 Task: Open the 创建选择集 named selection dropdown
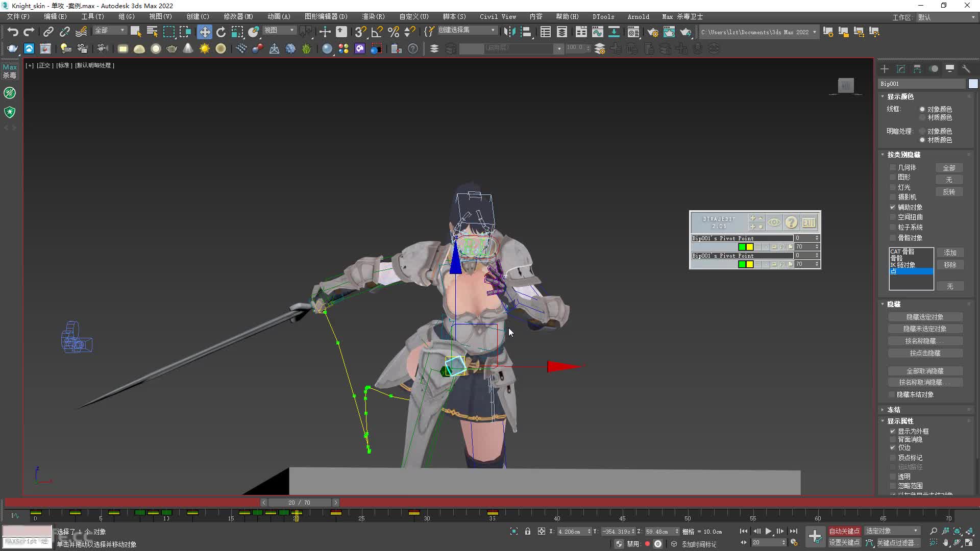tap(467, 30)
